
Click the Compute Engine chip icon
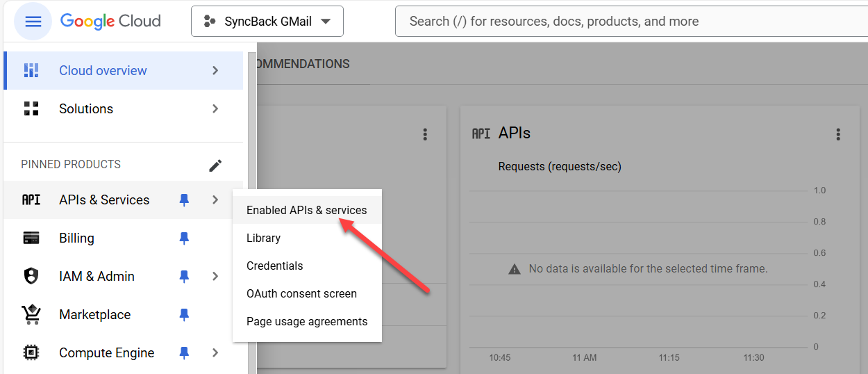[31, 352]
